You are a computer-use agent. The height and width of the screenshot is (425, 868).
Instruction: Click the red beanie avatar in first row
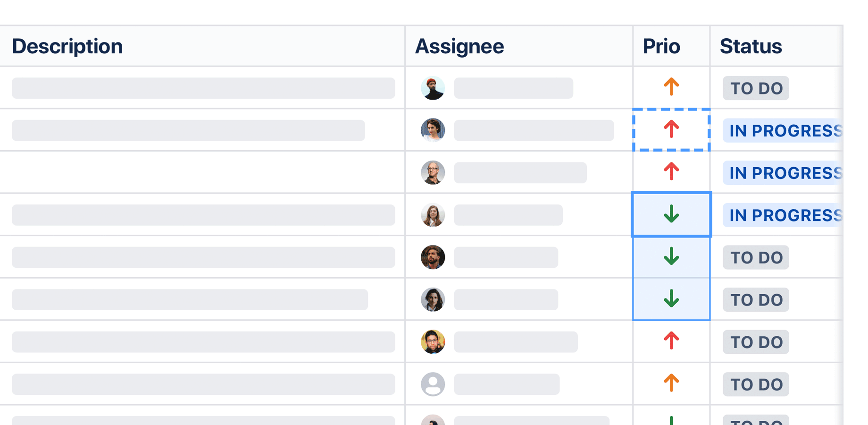(433, 88)
